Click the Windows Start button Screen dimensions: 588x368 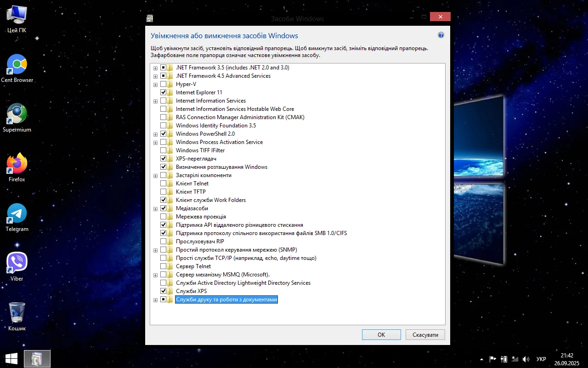[x=11, y=359]
